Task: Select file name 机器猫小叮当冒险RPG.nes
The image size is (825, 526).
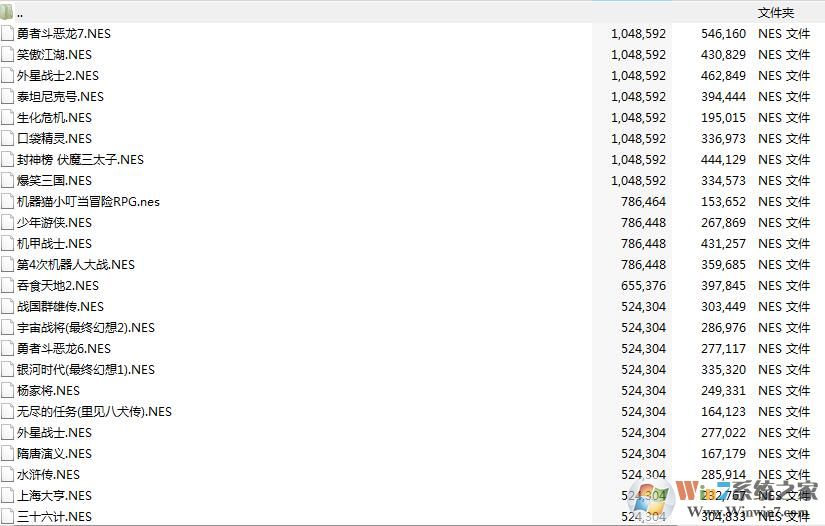Action: pyautogui.click(x=88, y=202)
